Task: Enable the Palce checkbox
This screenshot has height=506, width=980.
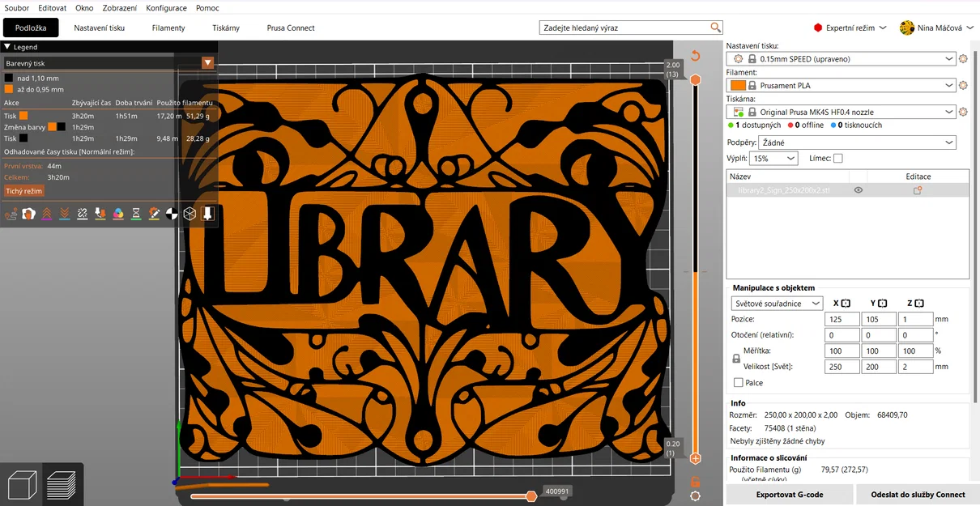Action: click(x=738, y=383)
